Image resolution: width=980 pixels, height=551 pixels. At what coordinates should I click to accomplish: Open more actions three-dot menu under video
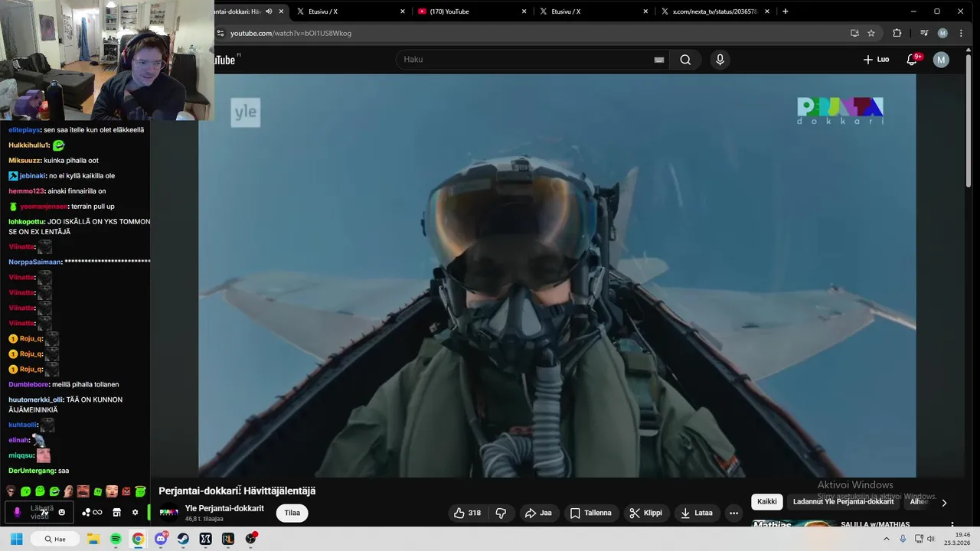(733, 513)
